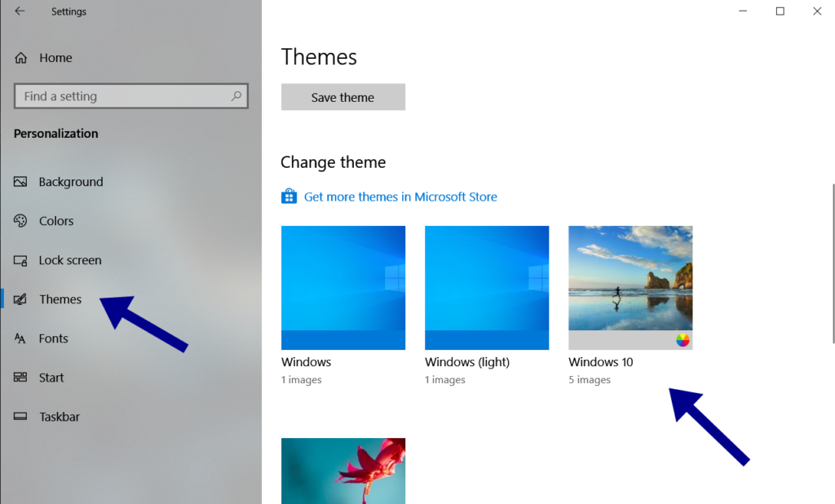Screen dimensions: 835x504
Task: Click the pink flower theme thumbnail
Action: (342, 471)
